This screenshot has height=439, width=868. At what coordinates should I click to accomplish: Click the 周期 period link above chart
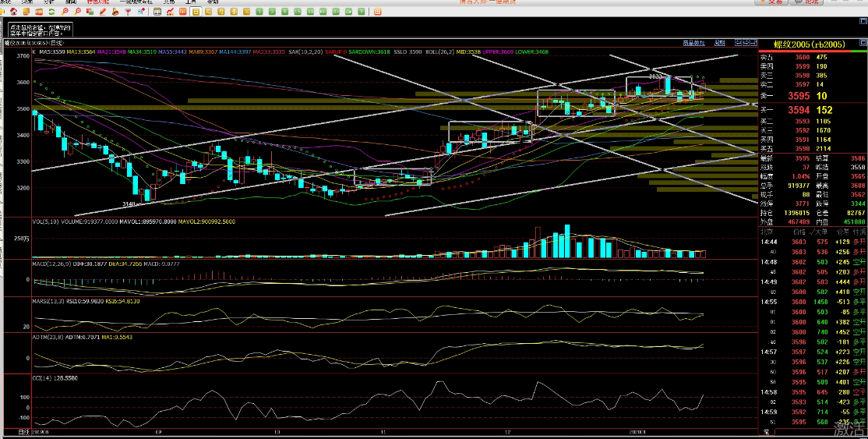click(720, 43)
